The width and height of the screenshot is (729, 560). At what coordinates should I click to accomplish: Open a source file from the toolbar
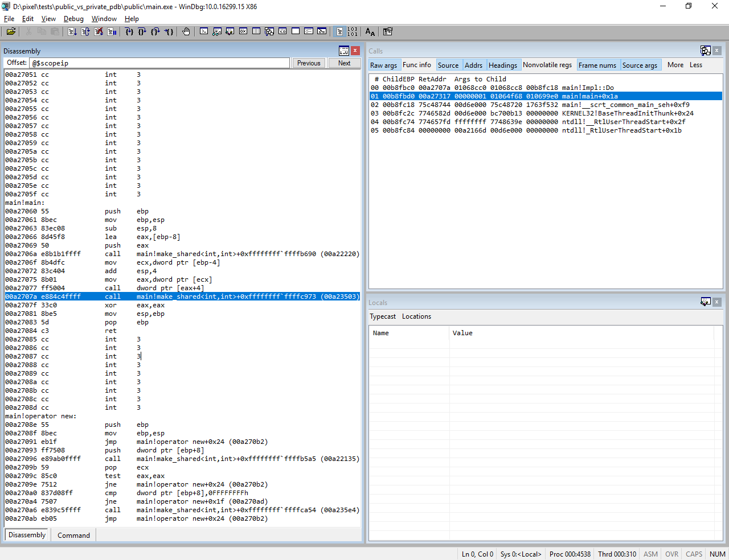click(11, 31)
